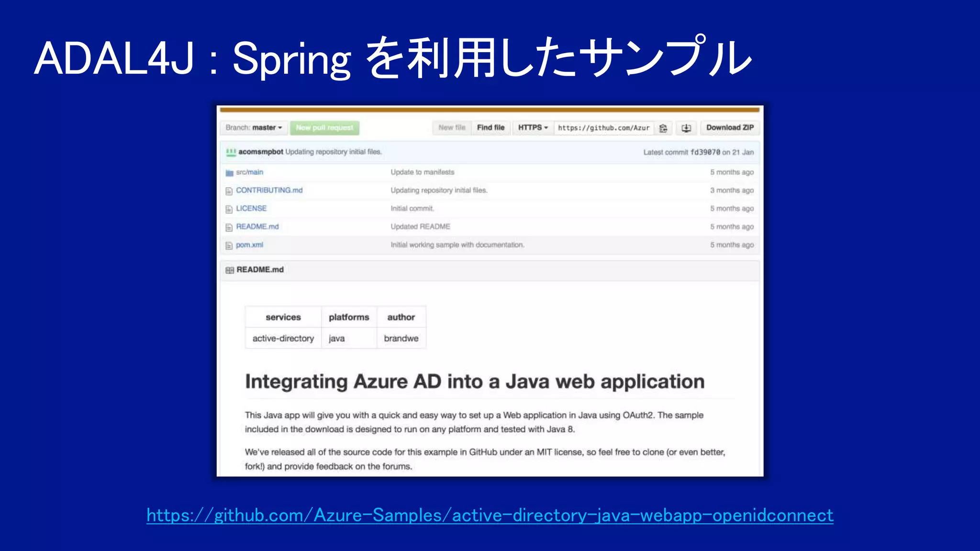
Task: Click the 'active-directory' table cell
Action: [x=283, y=339]
